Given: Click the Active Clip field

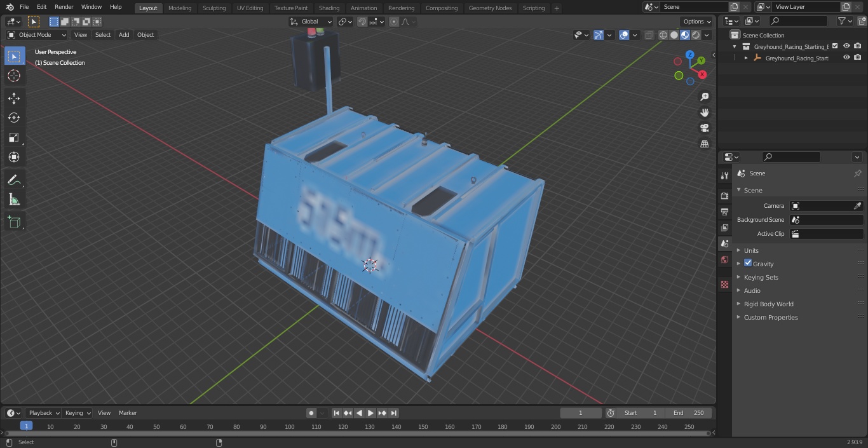Looking at the screenshot, I should pos(827,234).
